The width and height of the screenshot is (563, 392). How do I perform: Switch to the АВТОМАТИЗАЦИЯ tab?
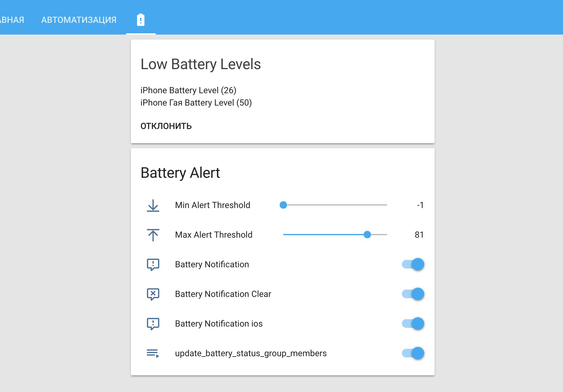pyautogui.click(x=79, y=19)
